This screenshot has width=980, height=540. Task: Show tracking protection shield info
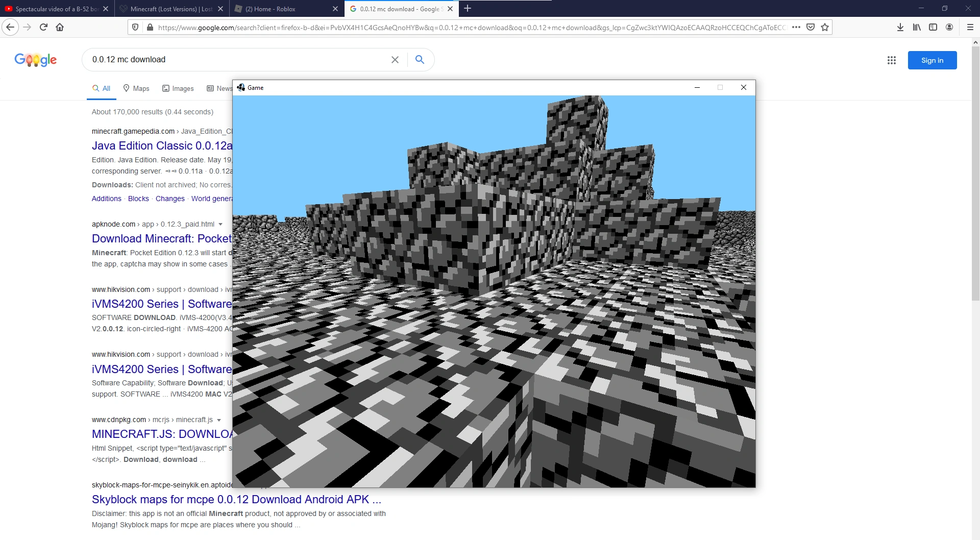[x=135, y=28]
